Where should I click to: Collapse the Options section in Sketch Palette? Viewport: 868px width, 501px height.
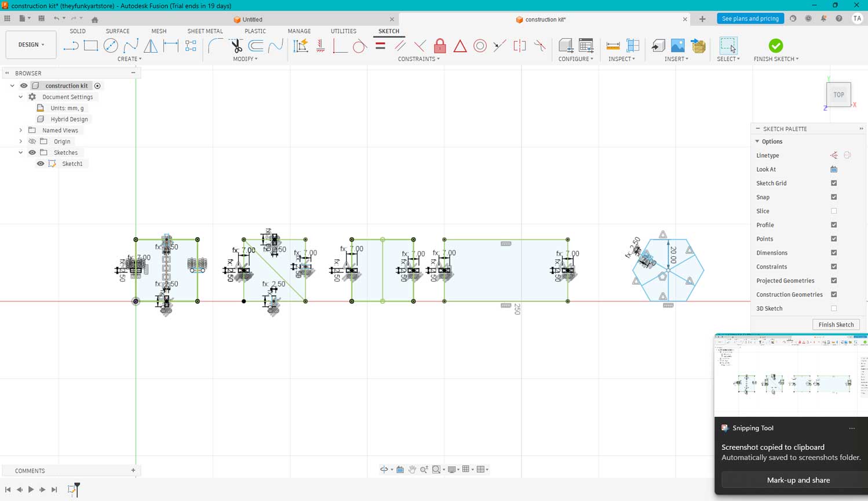(x=757, y=141)
